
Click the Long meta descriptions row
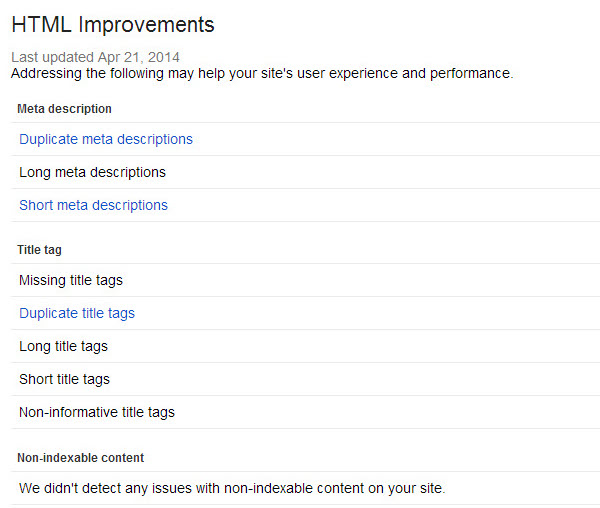point(305,172)
